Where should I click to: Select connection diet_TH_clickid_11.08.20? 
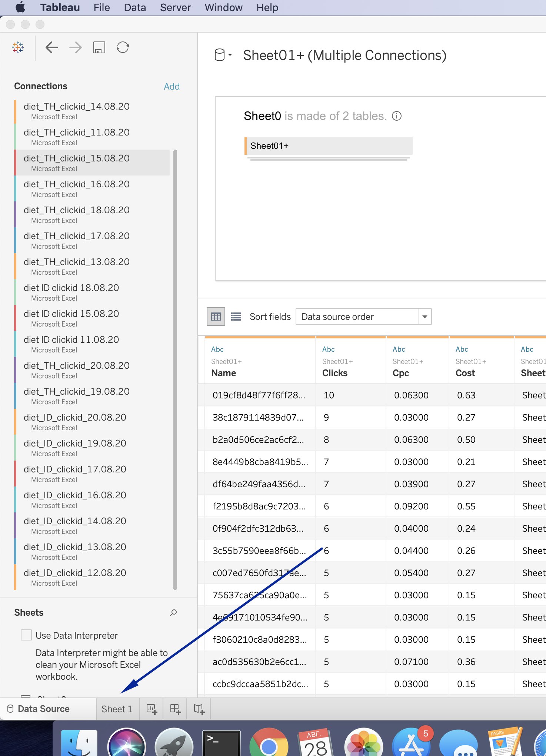(92, 137)
